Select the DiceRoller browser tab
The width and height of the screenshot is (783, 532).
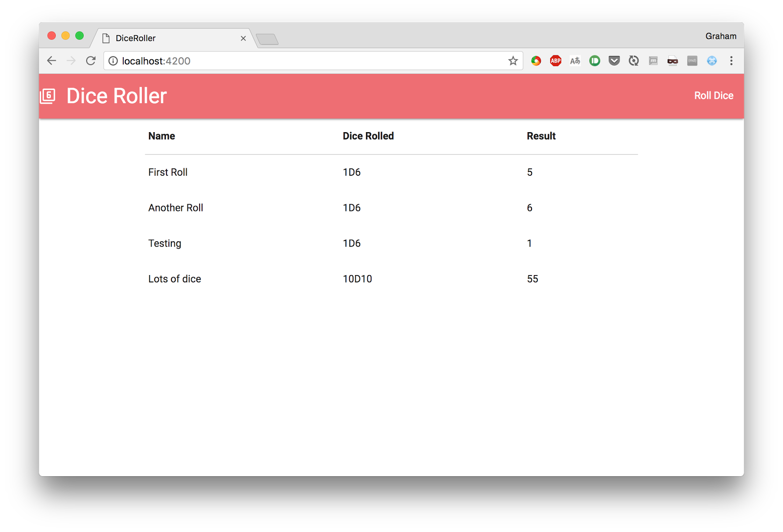pyautogui.click(x=166, y=38)
